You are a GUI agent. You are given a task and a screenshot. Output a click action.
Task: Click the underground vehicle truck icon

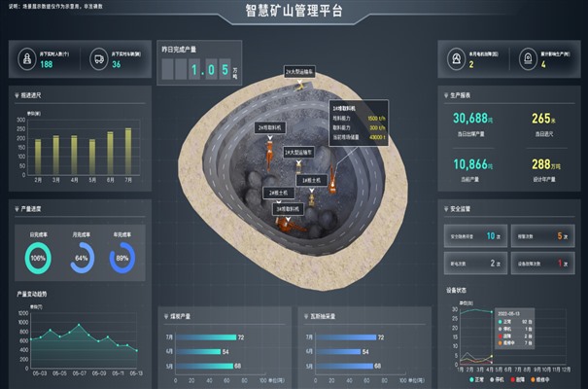[99, 59]
